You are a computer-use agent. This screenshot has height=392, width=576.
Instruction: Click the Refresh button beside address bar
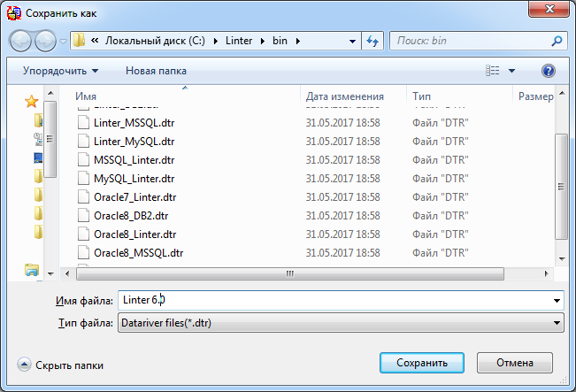click(372, 41)
